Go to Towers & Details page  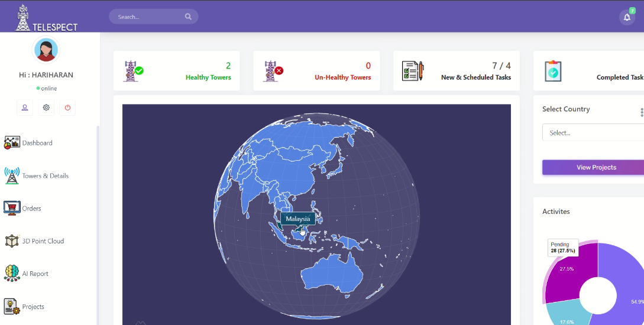pos(45,176)
